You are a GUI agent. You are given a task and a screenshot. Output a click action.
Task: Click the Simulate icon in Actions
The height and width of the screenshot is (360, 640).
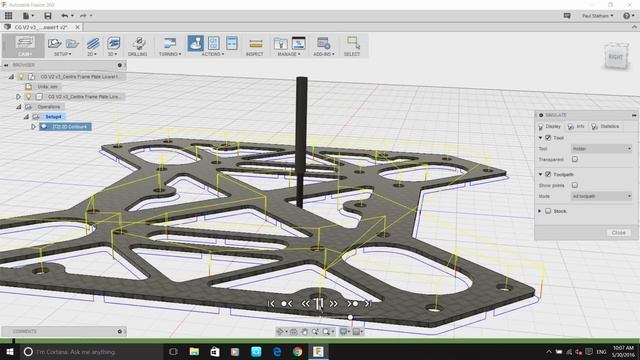(x=196, y=43)
